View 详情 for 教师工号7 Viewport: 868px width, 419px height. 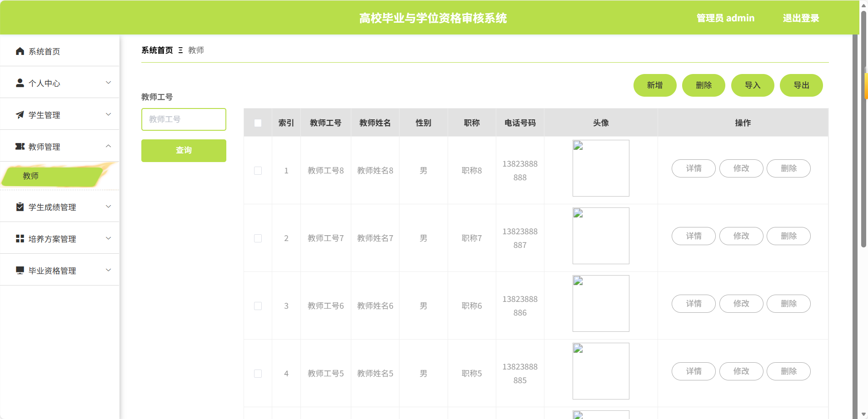(x=693, y=236)
